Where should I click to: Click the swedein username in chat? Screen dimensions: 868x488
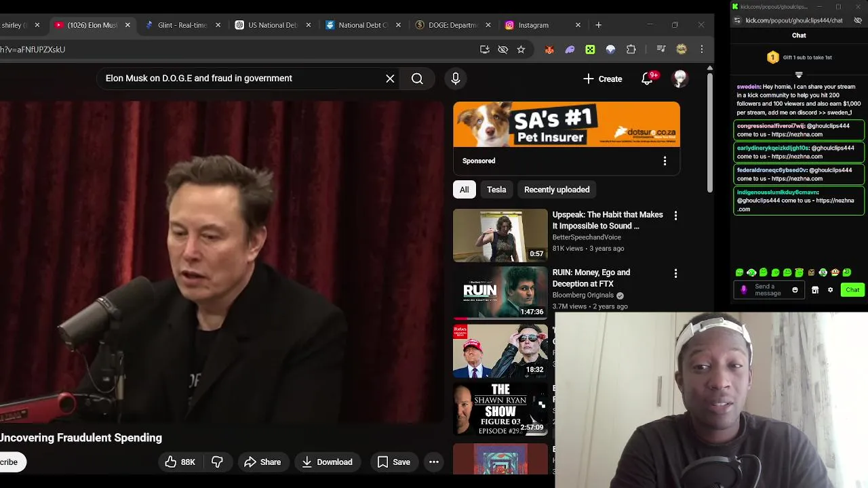click(749, 87)
